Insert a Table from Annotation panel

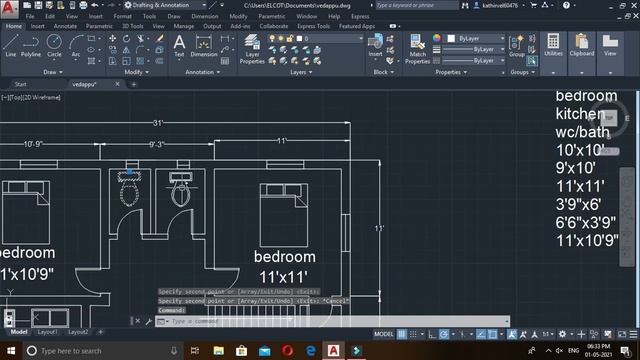pyautogui.click(x=225, y=61)
